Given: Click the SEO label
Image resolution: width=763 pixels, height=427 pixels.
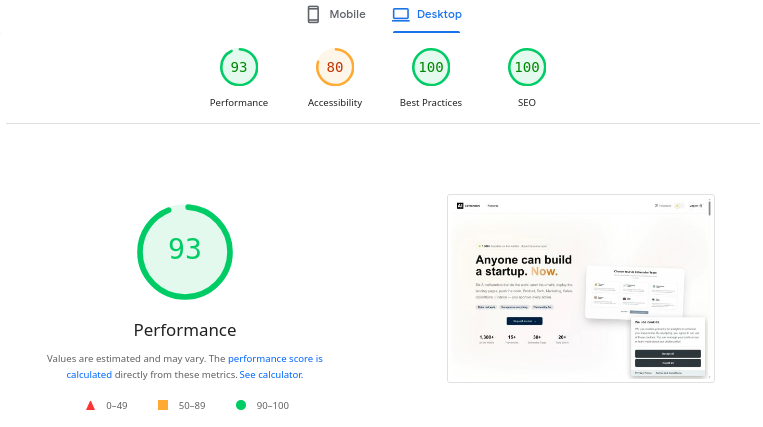Looking at the screenshot, I should point(527,103).
